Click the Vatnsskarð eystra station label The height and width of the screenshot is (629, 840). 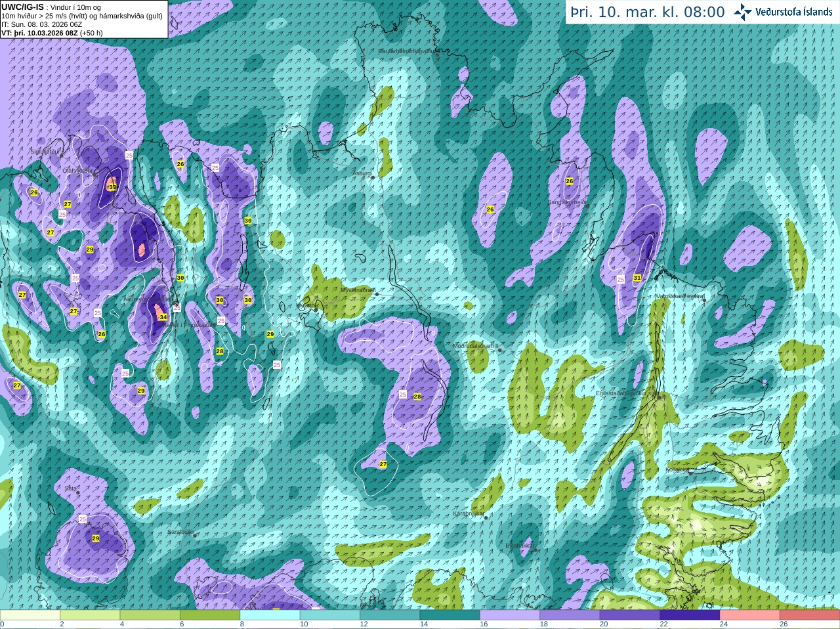[680, 296]
